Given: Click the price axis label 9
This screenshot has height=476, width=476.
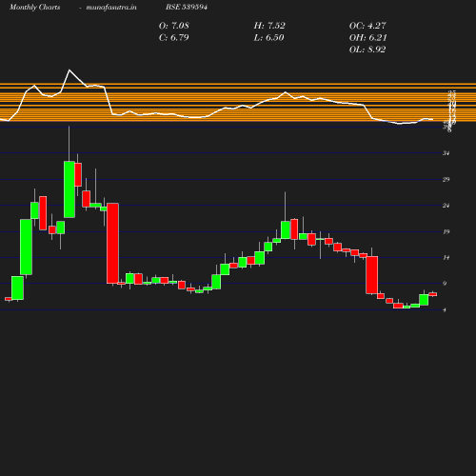Looking at the screenshot, I should coord(445,284).
